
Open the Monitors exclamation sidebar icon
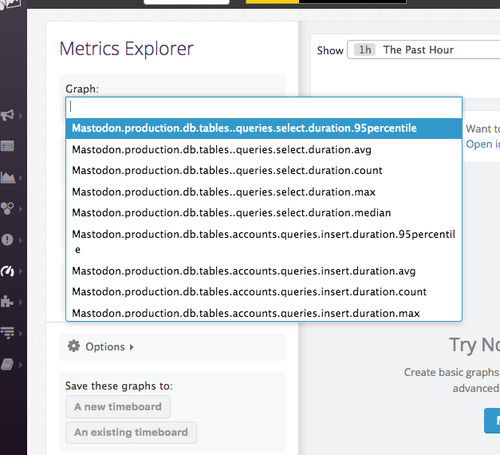click(x=7, y=240)
